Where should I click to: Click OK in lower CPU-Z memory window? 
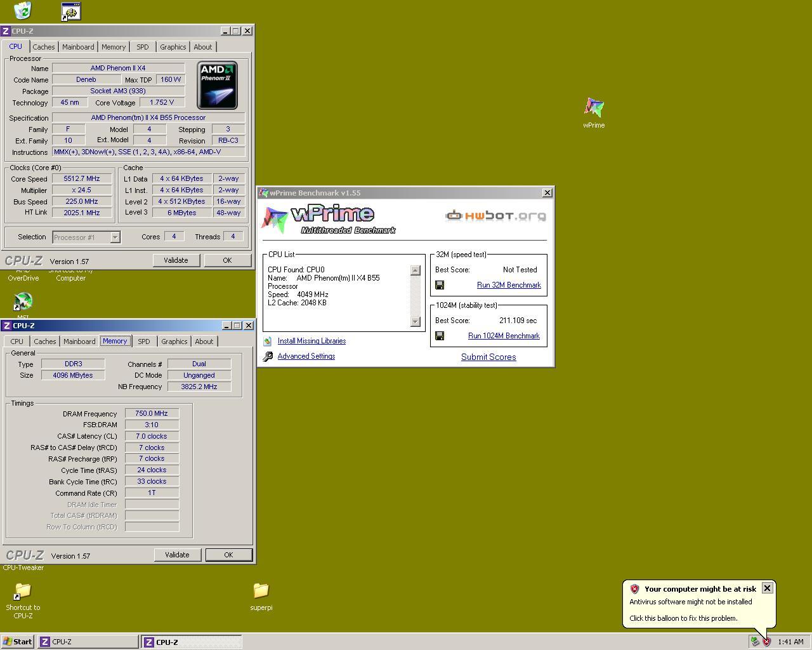[x=228, y=555]
